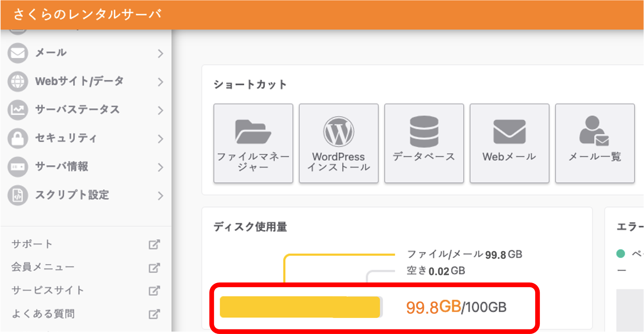Select the WordPressインストール shortcut
This screenshot has height=334, width=644.
338,143
